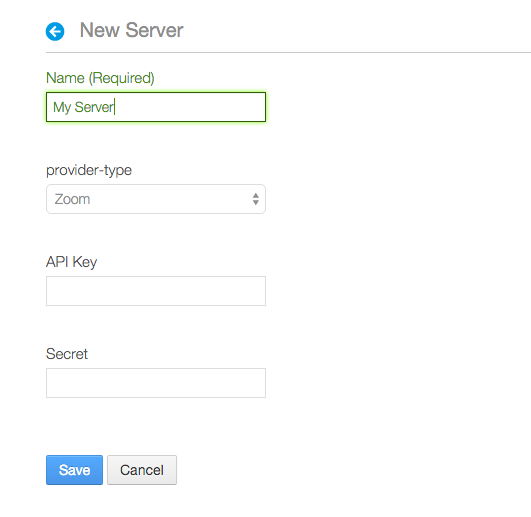531x517 pixels.
Task: Focus the API Key input field
Action: pos(156,291)
